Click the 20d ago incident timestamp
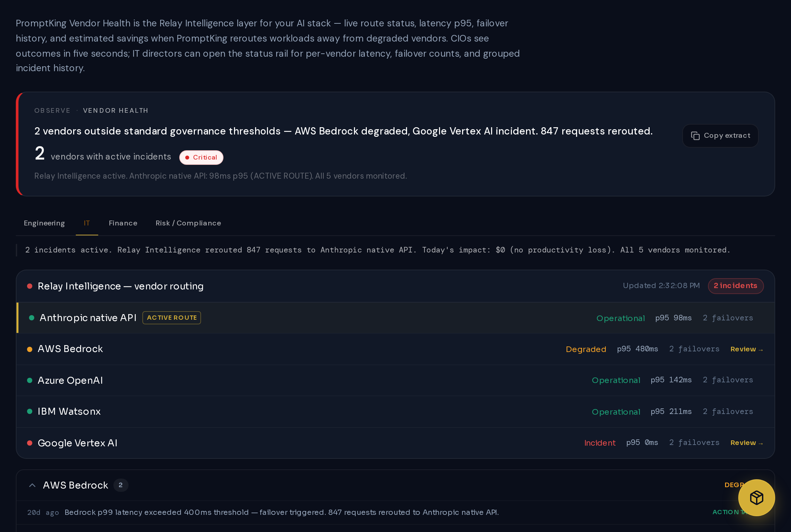 43,513
